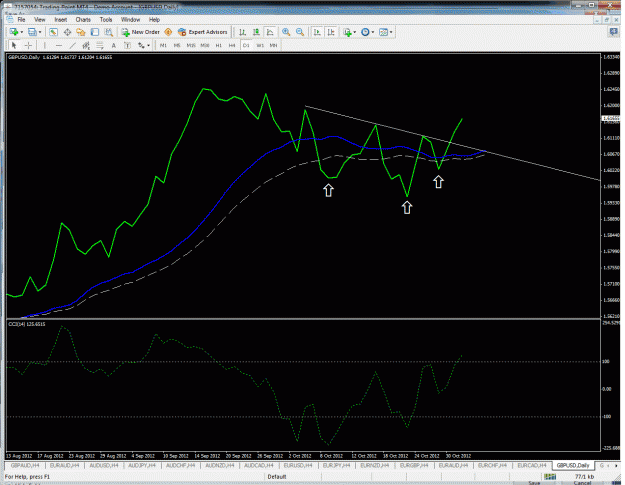
Task: Select the D1 timeframe
Action: point(246,45)
